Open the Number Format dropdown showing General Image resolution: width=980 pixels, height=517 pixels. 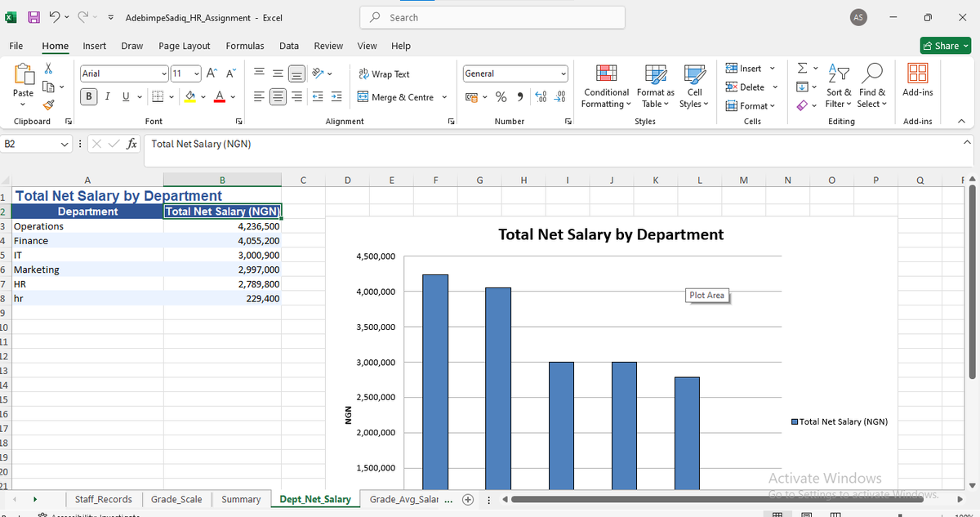click(514, 74)
